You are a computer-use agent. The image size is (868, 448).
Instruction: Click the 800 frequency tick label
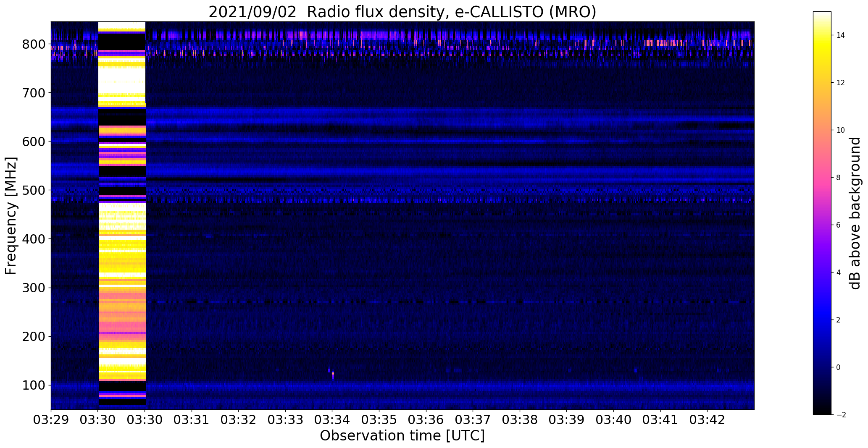point(34,44)
